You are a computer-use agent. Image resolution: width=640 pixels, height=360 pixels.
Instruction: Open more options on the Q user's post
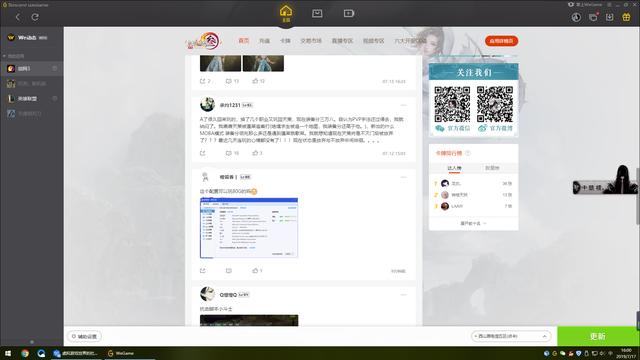point(403,295)
